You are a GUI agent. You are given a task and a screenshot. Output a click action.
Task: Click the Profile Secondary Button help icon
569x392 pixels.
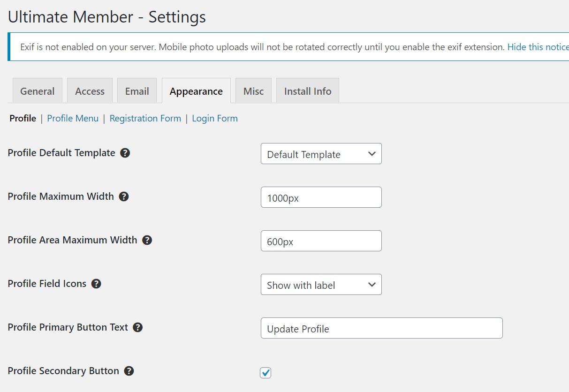tap(129, 370)
